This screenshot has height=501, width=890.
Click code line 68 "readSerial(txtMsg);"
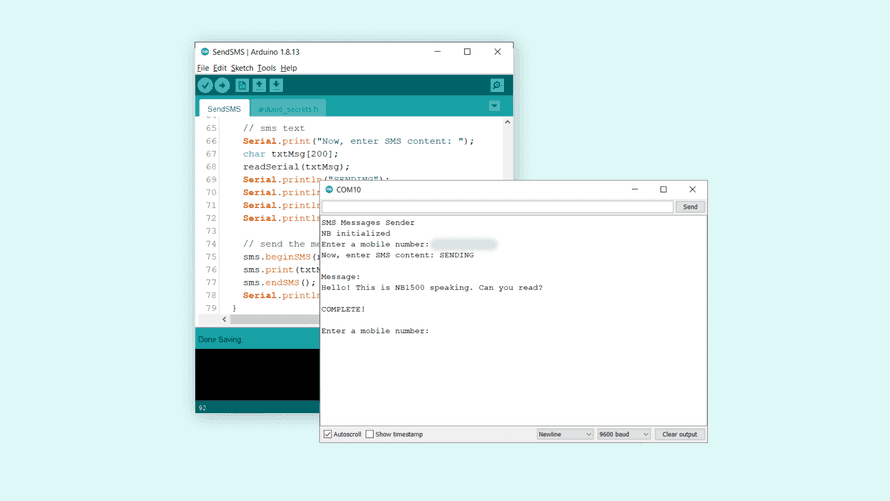tap(296, 167)
